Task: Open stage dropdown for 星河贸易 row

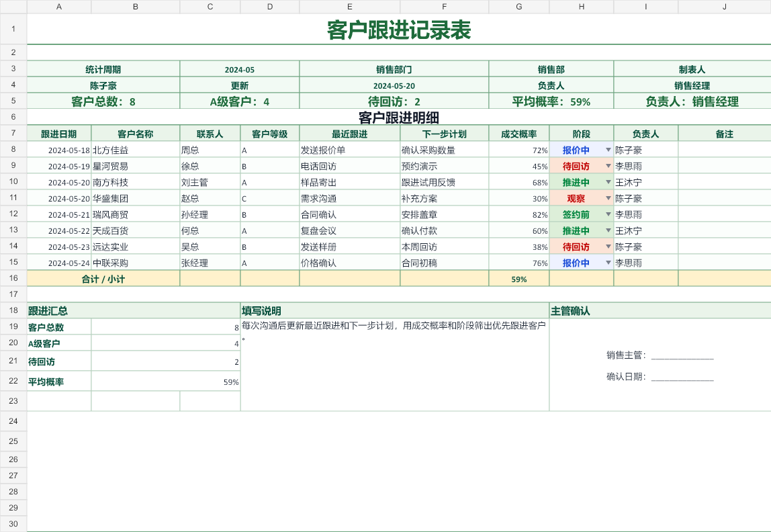Action: coord(608,166)
